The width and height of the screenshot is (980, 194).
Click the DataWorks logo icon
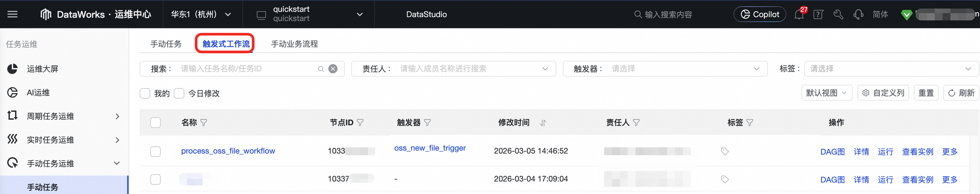46,14
